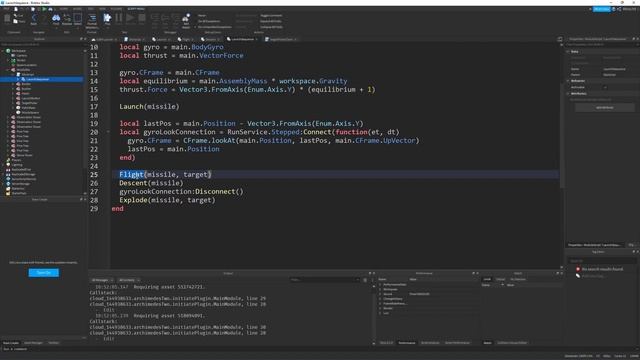
Task: Open the All Contexts dropdown in Output
Action: pos(129,280)
